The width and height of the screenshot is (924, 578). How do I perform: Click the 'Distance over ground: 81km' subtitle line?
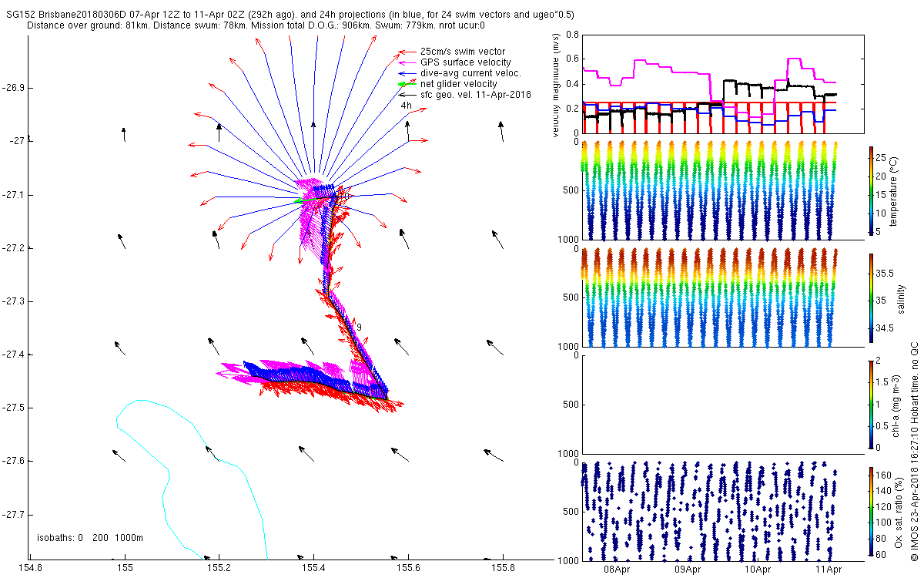256,25
